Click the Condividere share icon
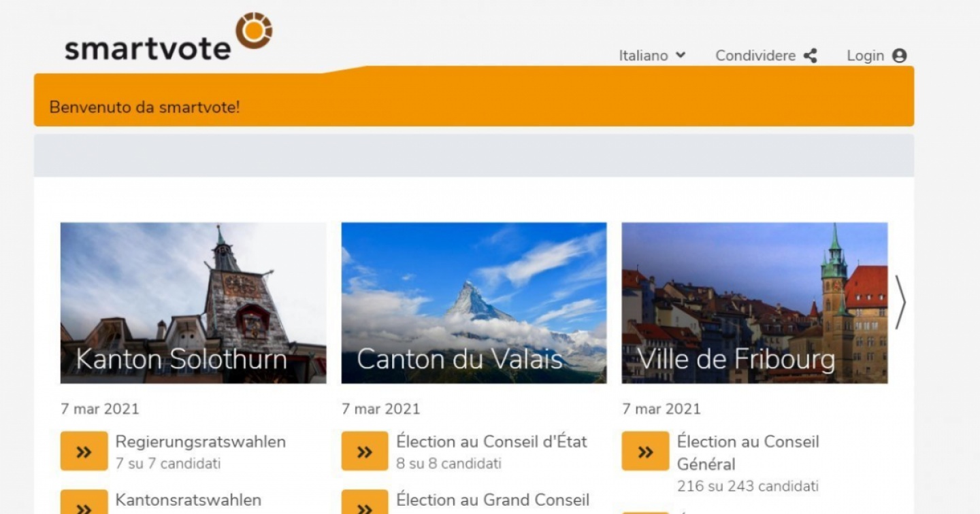 810,56
